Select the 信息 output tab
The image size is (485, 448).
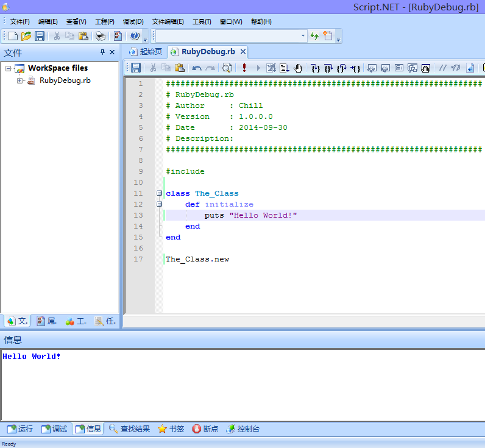click(88, 429)
